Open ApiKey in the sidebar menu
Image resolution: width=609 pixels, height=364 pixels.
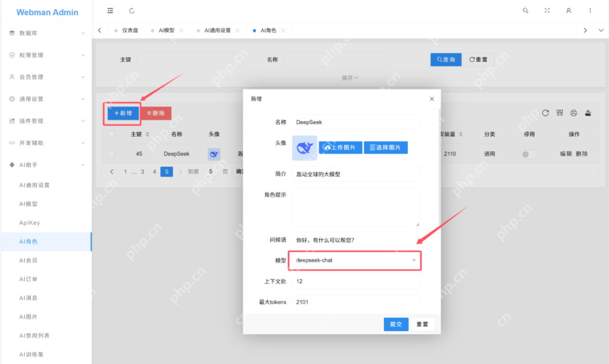(29, 223)
